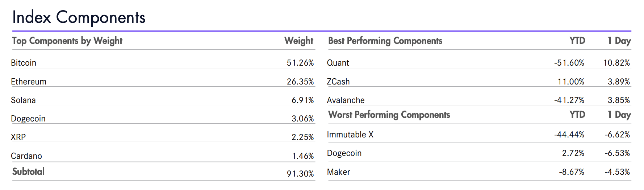644x190 pixels.
Task: Select Maker in worst performers
Action: tap(338, 172)
